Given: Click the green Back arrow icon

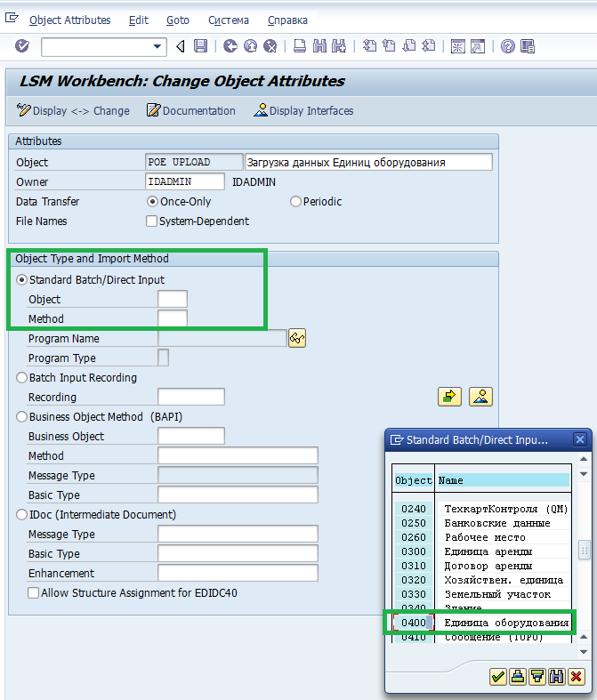Looking at the screenshot, I should click(230, 46).
